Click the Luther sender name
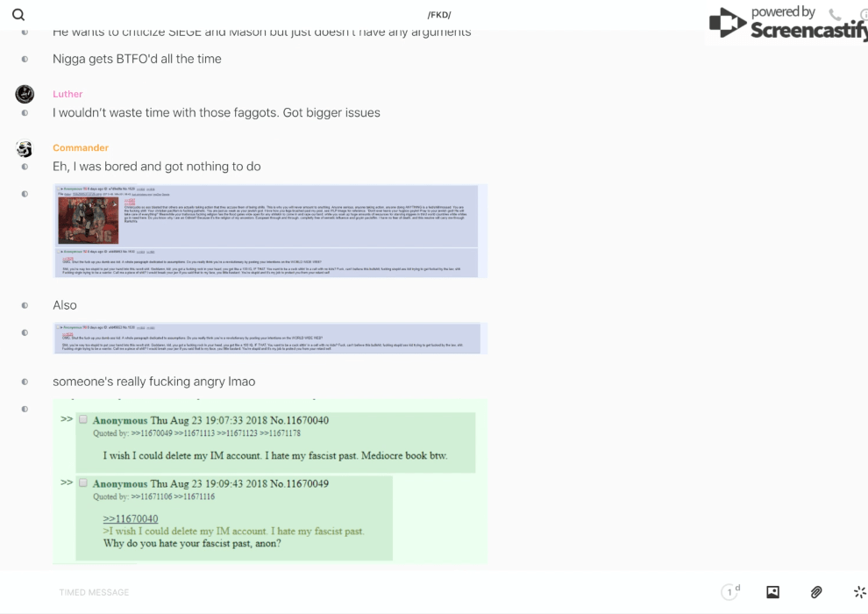Image resolution: width=868 pixels, height=614 pixels. 68,94
